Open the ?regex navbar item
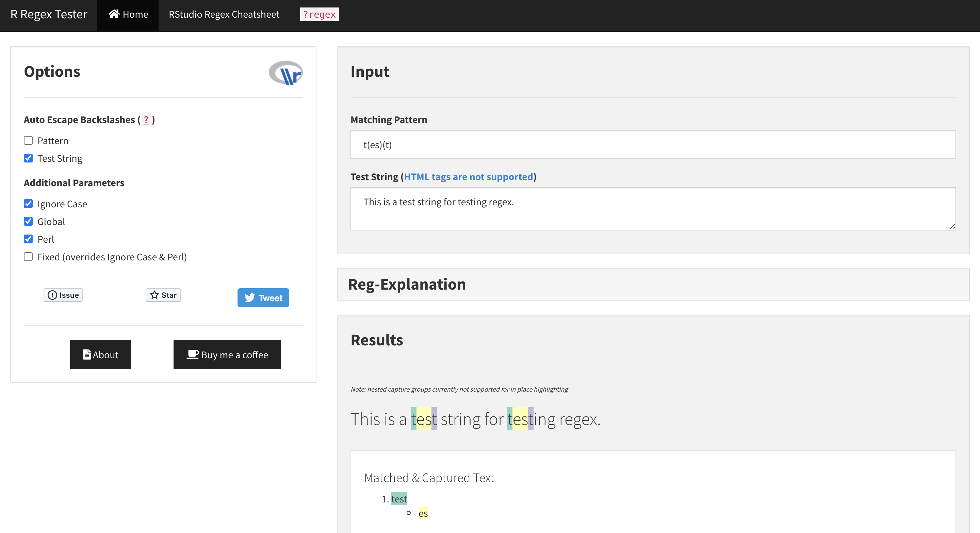 pyautogui.click(x=319, y=14)
